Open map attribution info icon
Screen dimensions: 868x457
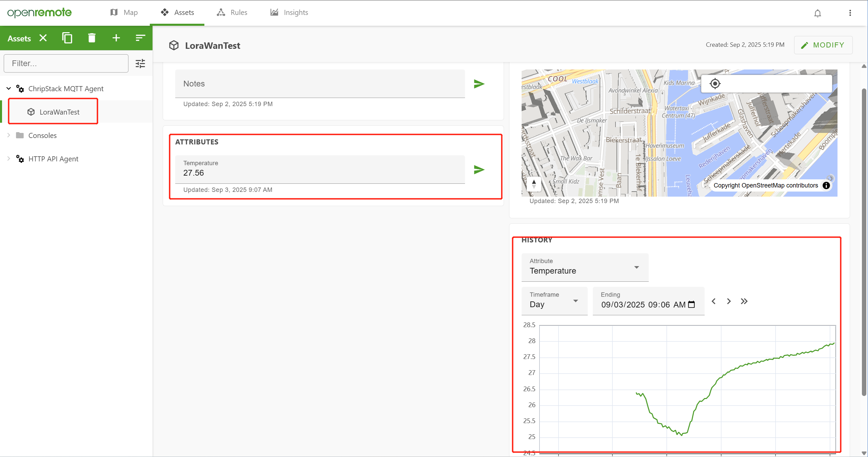pyautogui.click(x=826, y=185)
